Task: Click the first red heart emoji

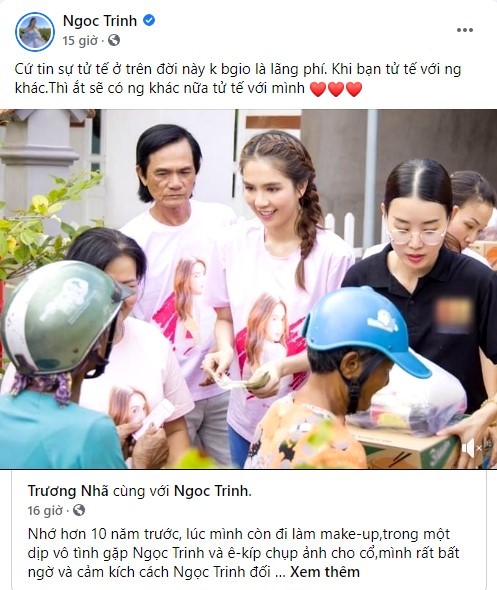Action: pyautogui.click(x=318, y=89)
